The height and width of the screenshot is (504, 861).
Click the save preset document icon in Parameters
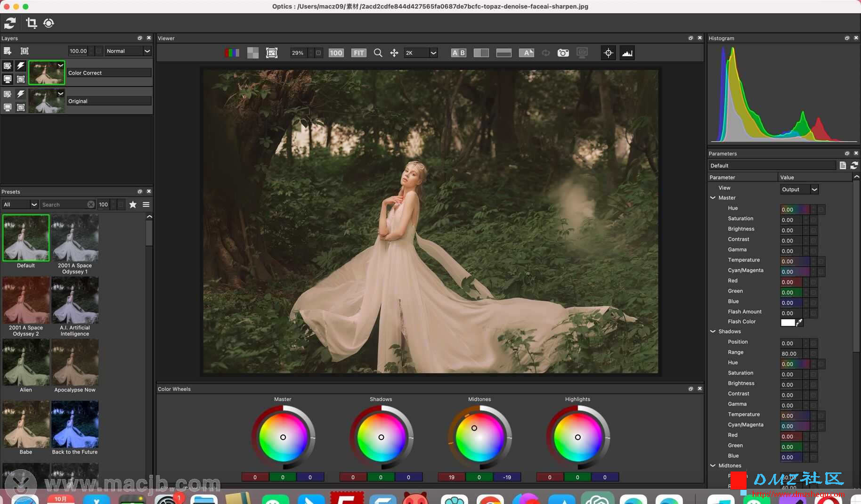[x=843, y=165]
